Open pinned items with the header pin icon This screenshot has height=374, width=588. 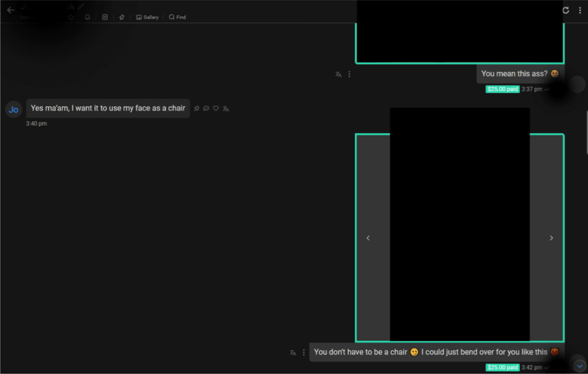pos(122,17)
